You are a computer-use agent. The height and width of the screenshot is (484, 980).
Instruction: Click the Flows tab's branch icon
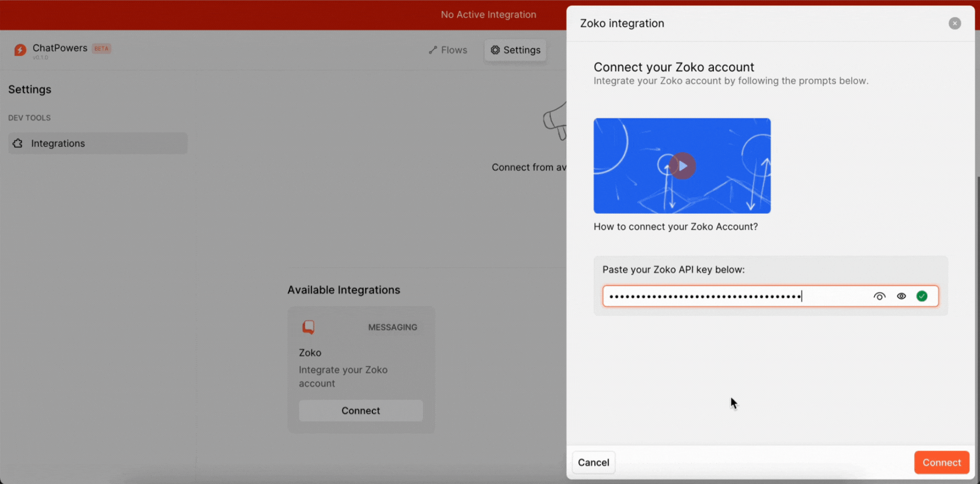point(433,50)
